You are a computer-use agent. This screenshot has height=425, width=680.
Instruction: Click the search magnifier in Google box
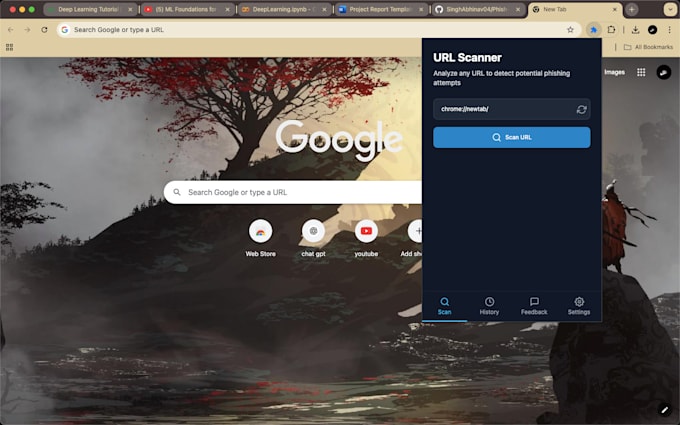[x=177, y=192]
